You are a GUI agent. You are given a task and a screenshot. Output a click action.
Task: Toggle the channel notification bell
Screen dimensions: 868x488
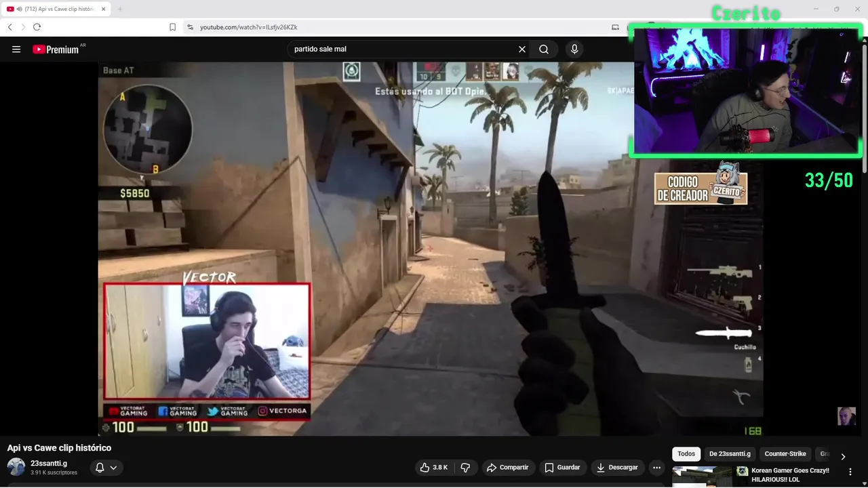(x=100, y=468)
